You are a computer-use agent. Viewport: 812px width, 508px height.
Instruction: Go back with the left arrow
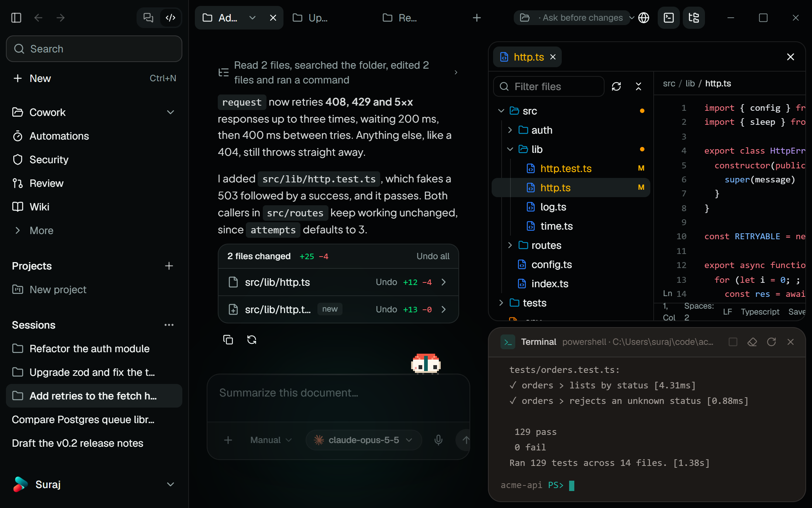[x=38, y=18]
